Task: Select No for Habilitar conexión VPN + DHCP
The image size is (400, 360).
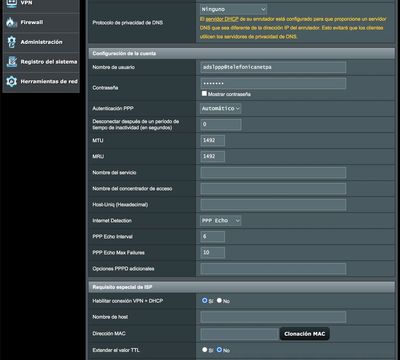Action: [x=219, y=301]
